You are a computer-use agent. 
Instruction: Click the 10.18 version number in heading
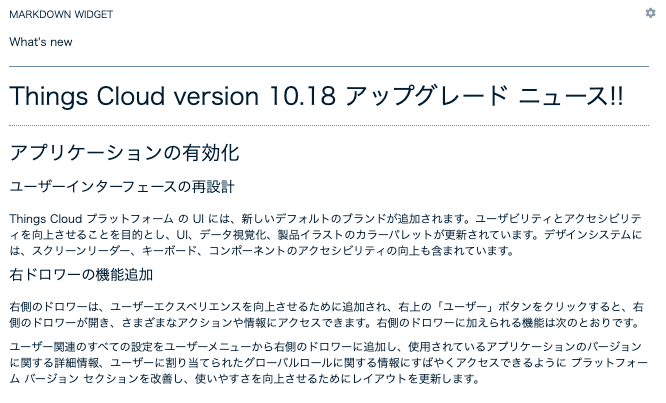tap(302, 96)
